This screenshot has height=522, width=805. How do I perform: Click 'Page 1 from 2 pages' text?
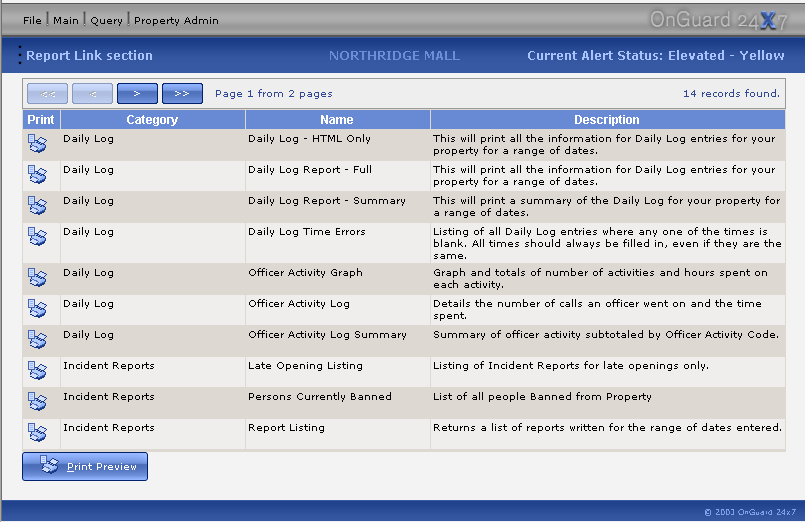[x=274, y=93]
